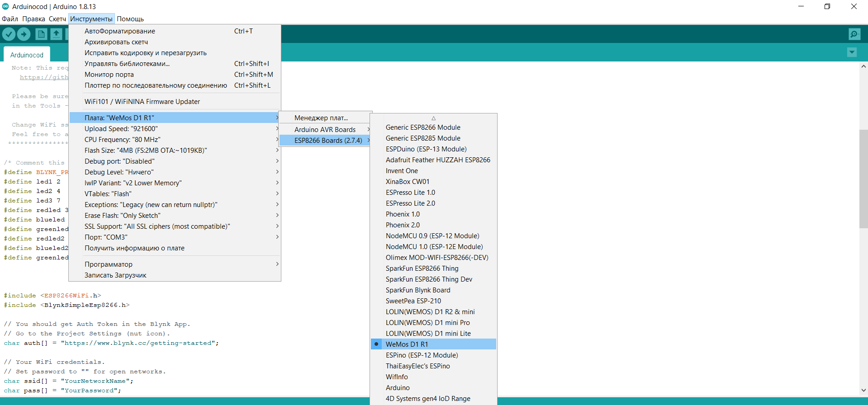Select NodeMCU 0.9 (ESP-12 Module)
This screenshot has height=405, width=868.
click(x=433, y=236)
